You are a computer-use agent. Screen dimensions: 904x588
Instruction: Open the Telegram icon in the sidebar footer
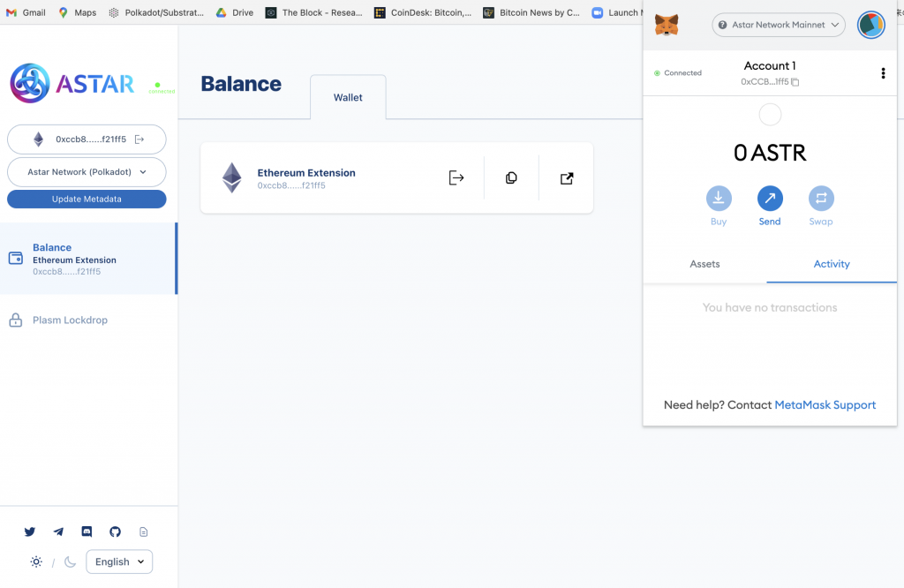(58, 531)
